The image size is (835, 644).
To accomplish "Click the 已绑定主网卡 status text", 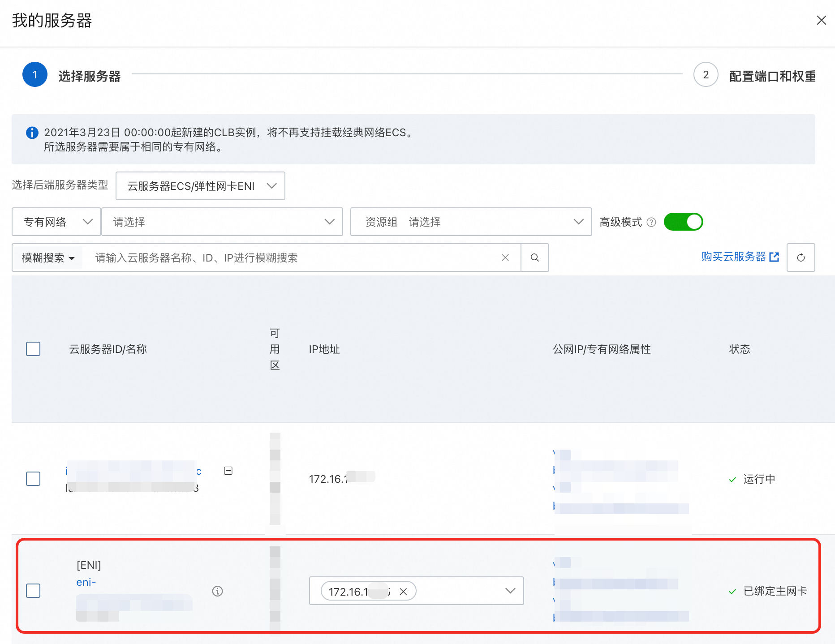I will coord(775,591).
